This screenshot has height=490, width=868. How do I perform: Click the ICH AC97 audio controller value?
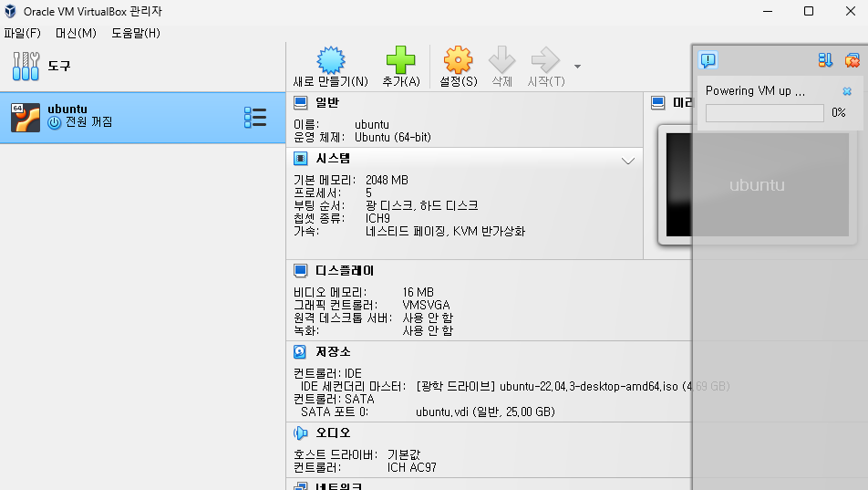(412, 467)
